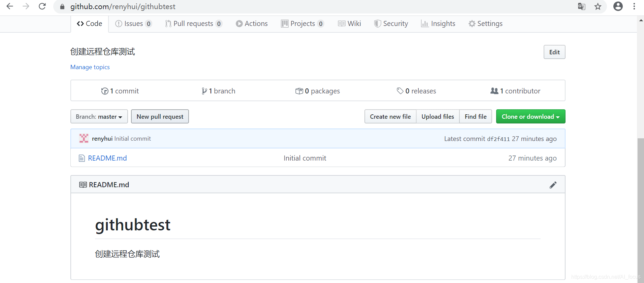Open the Issues tab

(x=134, y=24)
